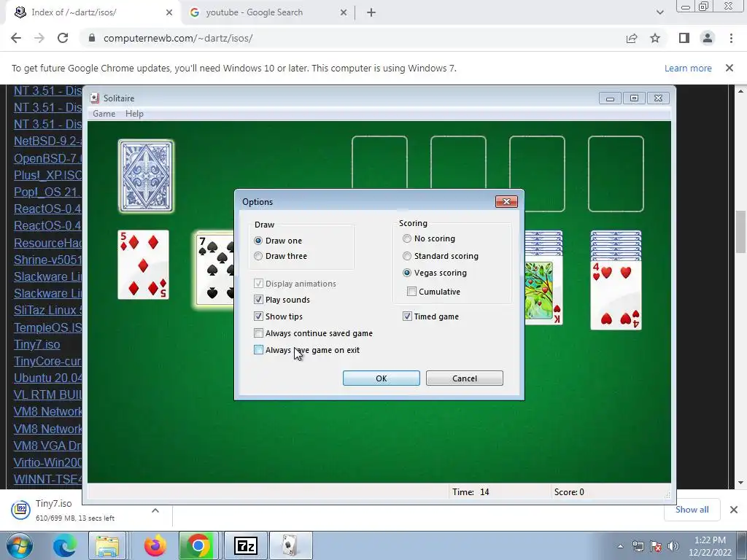Open the Chrome profile icon
This screenshot has height=560, width=747.
pyautogui.click(x=708, y=38)
